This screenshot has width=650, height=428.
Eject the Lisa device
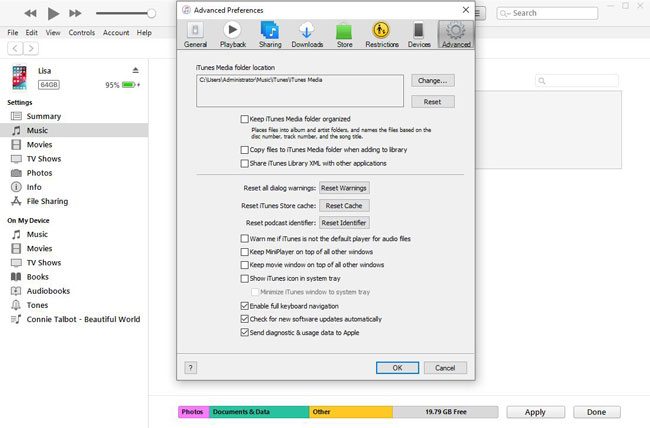click(x=136, y=70)
